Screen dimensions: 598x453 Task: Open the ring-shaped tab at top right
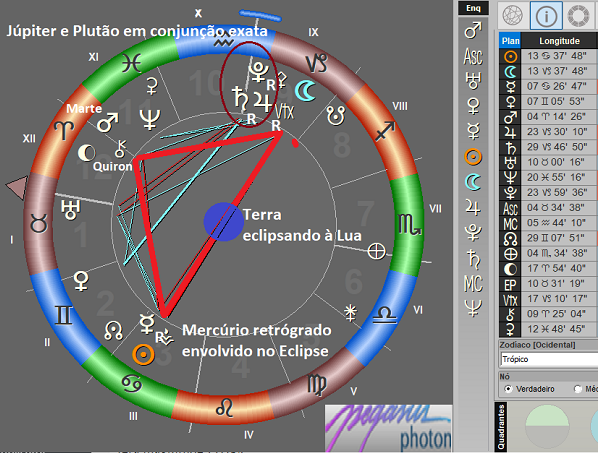[x=579, y=16]
